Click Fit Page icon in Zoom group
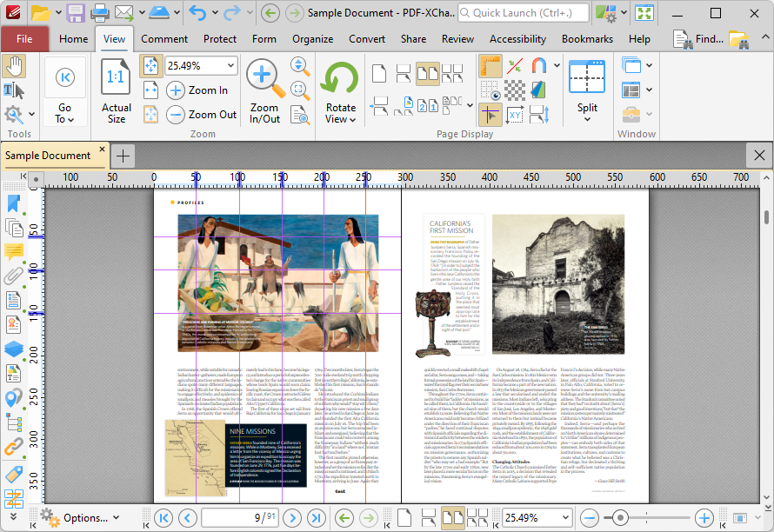774x532 pixels. 150,66
